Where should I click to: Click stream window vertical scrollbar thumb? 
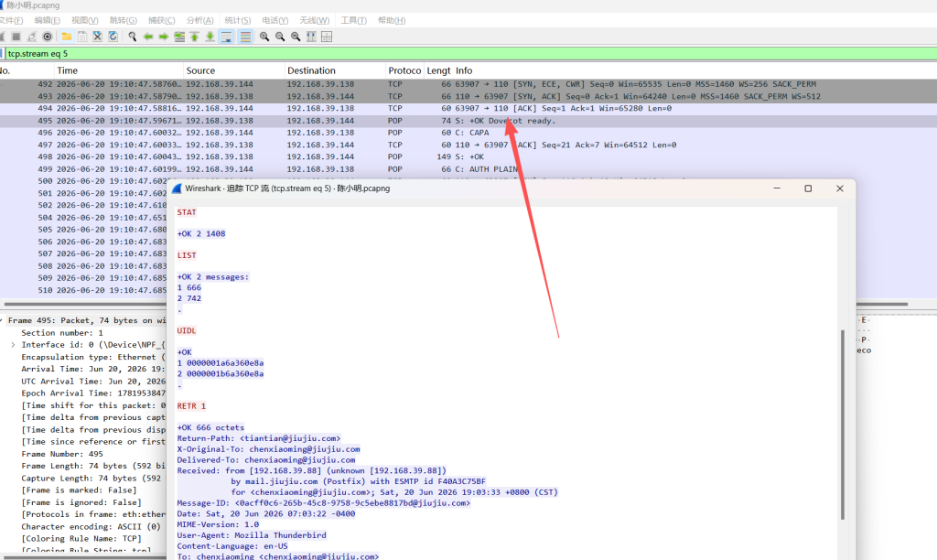tap(843, 425)
